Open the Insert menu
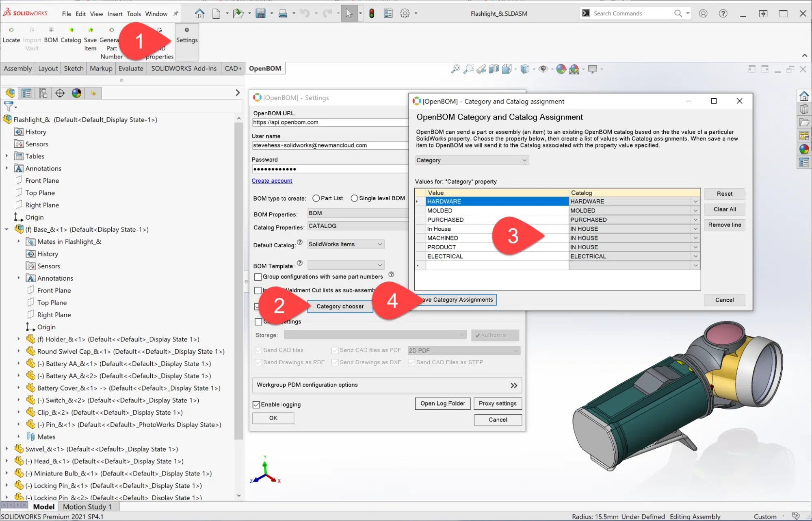The image size is (812, 521). coord(115,14)
